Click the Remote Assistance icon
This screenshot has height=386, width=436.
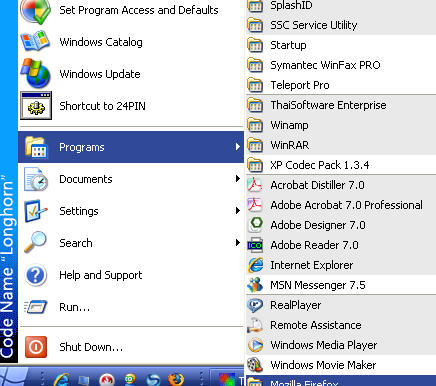tap(255, 325)
